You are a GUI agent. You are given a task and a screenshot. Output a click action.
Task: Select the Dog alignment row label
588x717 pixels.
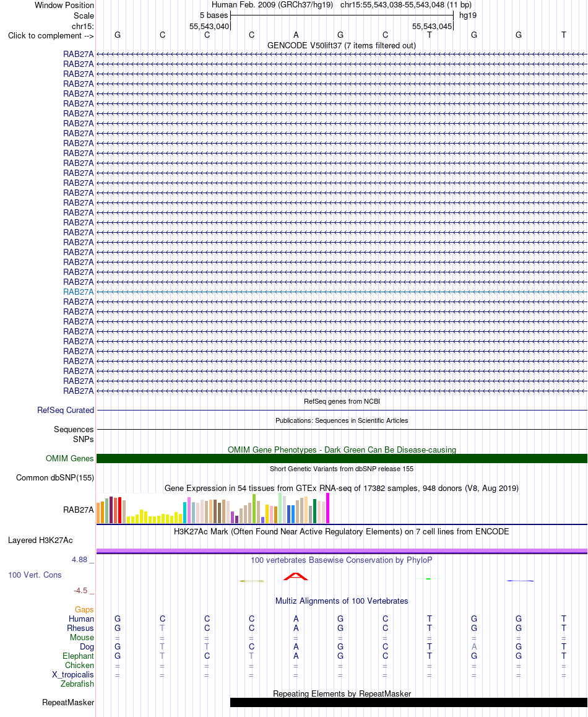pyautogui.click(x=87, y=646)
